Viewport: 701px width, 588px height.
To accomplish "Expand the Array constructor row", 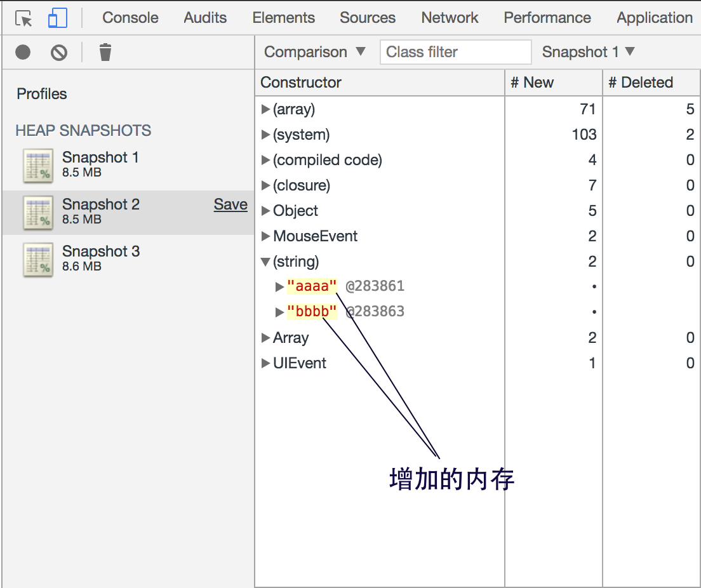I will (265, 338).
